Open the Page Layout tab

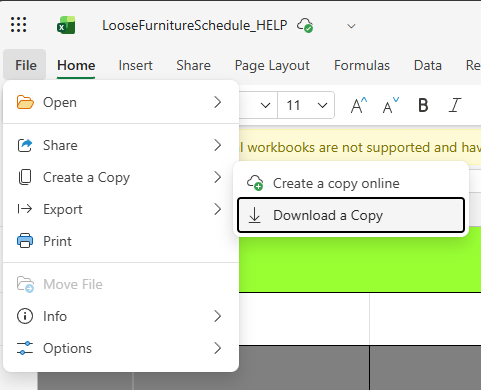tap(272, 65)
